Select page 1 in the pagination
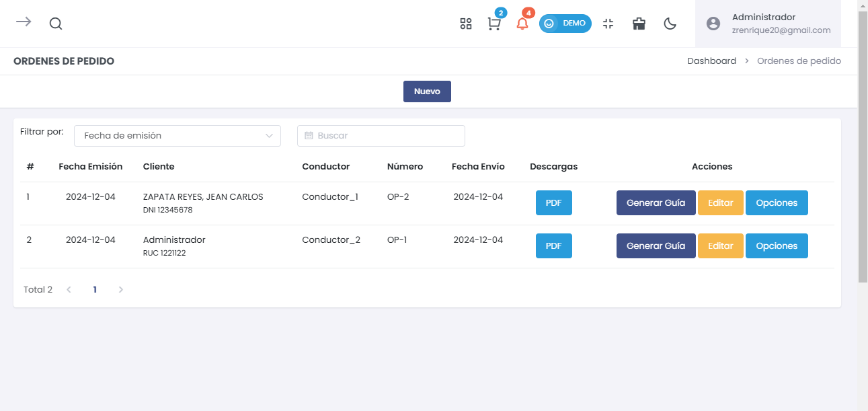 tap(95, 290)
